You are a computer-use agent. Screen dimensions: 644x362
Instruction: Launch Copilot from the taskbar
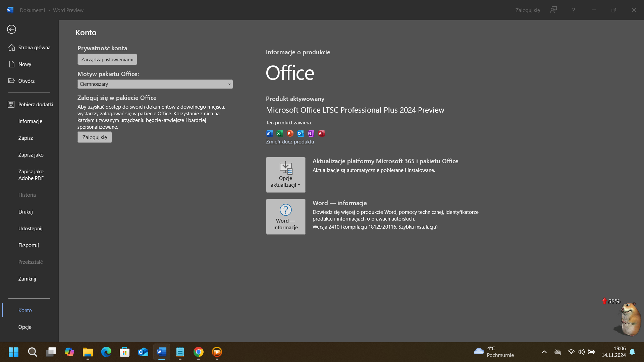click(69, 352)
